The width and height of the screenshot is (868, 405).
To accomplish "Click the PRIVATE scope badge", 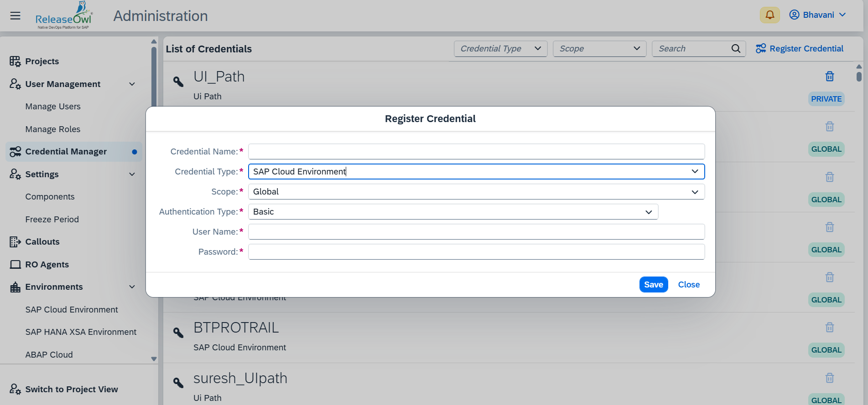I will tap(826, 99).
